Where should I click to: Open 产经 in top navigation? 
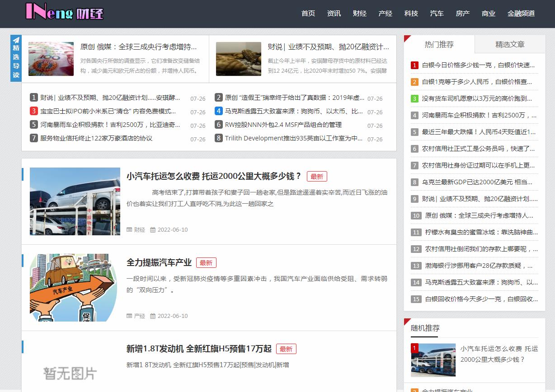tap(386, 14)
